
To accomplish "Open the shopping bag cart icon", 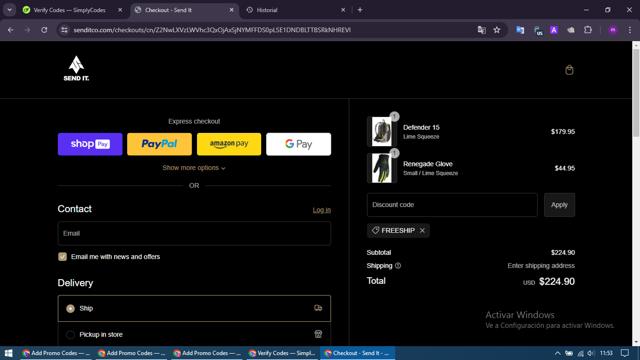I will tap(569, 70).
